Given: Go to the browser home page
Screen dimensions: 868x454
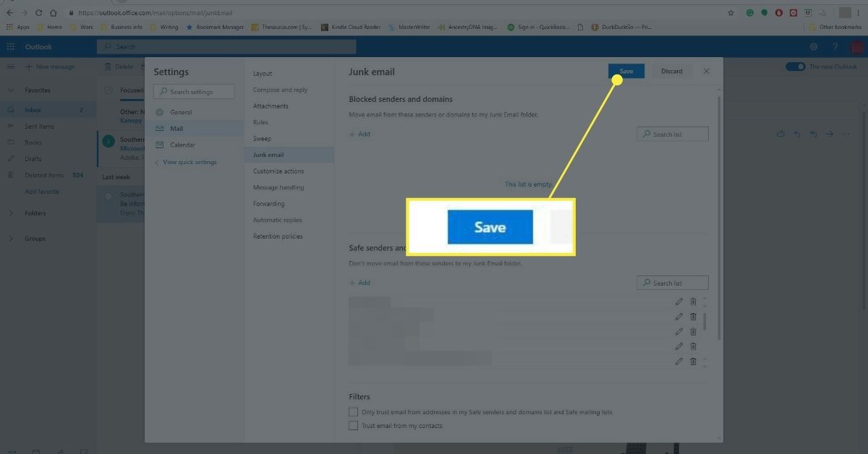Looking at the screenshot, I should [53, 13].
